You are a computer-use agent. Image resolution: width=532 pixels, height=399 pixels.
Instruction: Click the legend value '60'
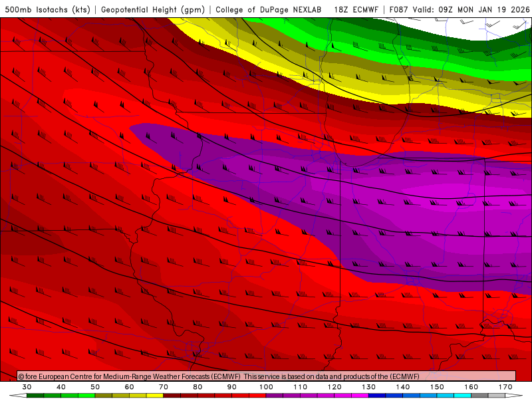click(129, 387)
